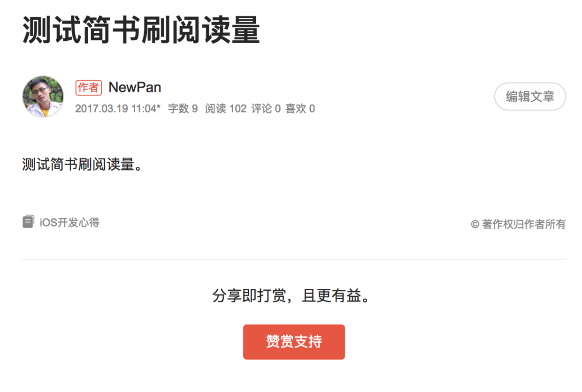Screen dimensions: 582x392
Task: Click the body paragraph 测试简书刷阅读量。
Action: 82,165
